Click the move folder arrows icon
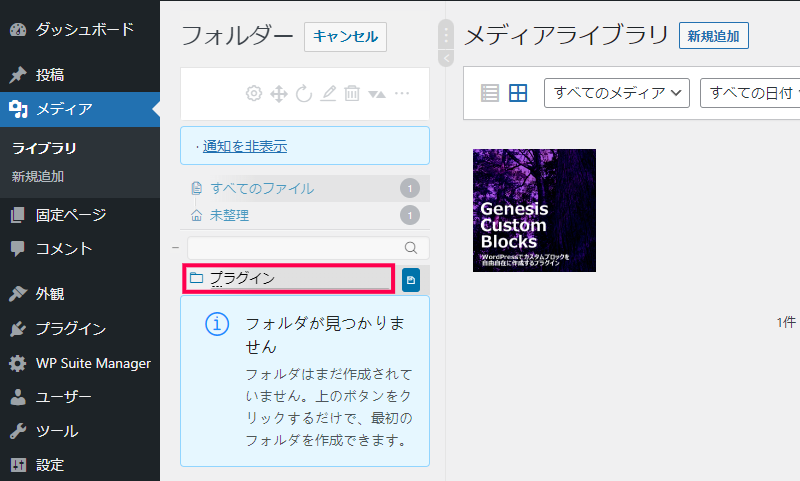This screenshot has height=481, width=800. pyautogui.click(x=279, y=94)
